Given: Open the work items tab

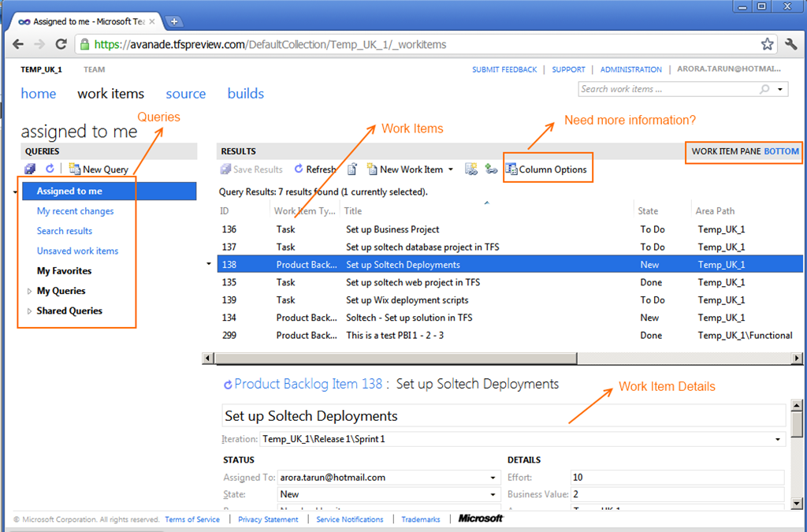Looking at the screenshot, I should [110, 94].
